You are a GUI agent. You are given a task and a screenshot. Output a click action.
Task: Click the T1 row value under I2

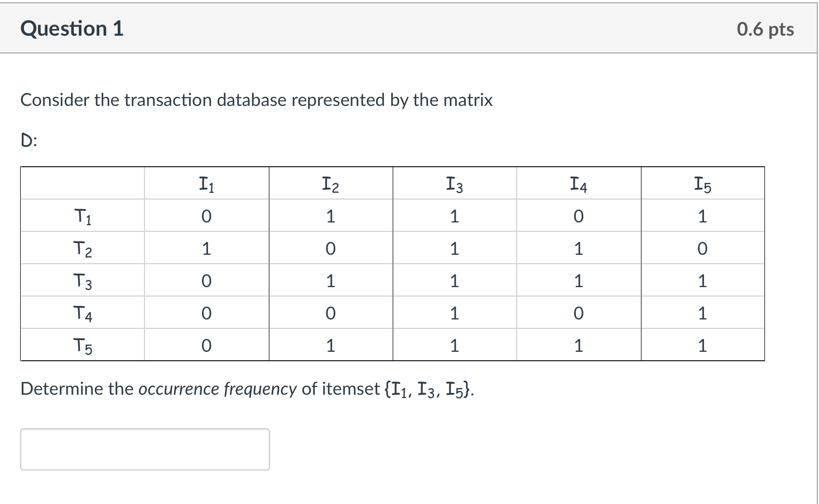coord(330,216)
